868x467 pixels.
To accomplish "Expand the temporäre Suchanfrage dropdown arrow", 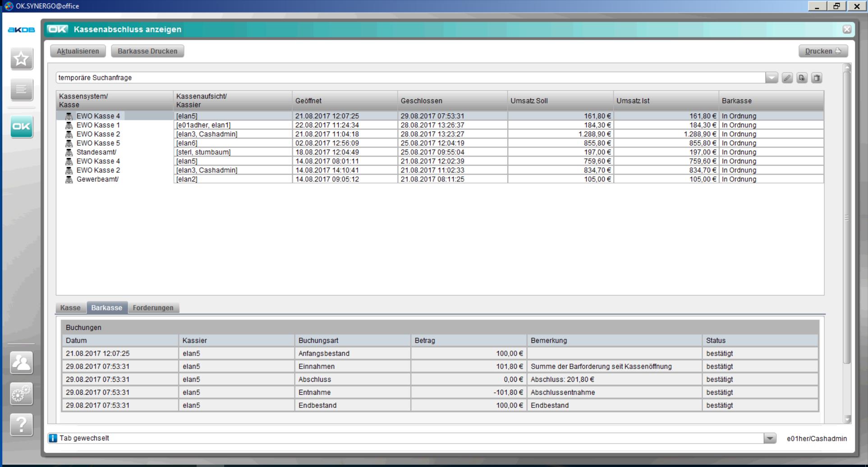I will click(772, 78).
